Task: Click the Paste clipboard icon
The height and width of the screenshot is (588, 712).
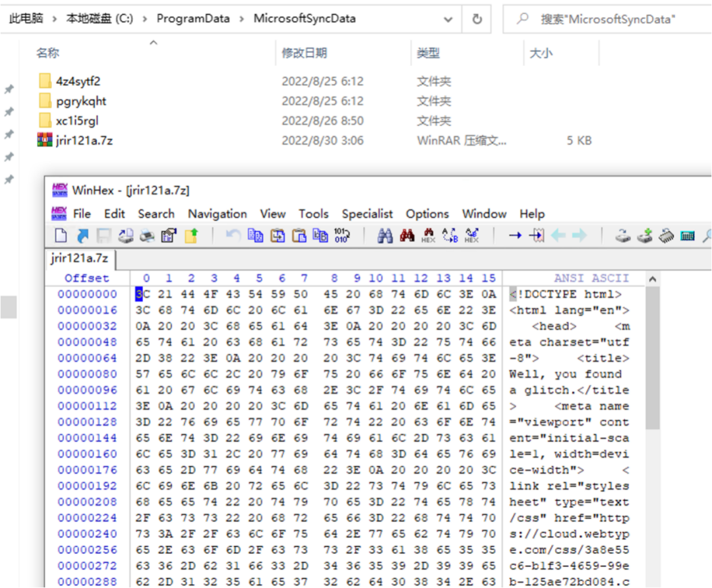Action: (299, 235)
